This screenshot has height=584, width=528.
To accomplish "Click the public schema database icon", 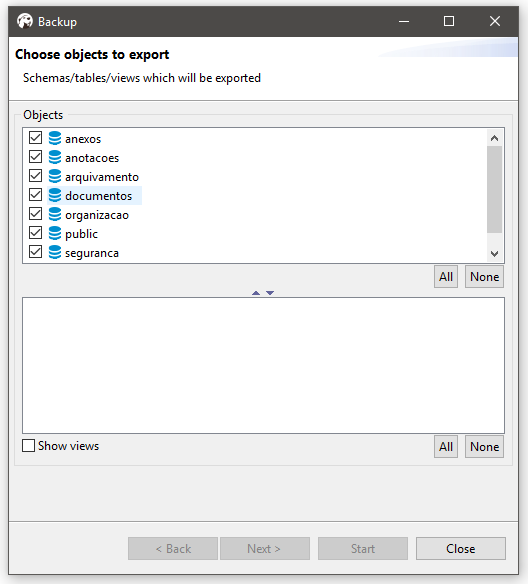I will (x=55, y=233).
